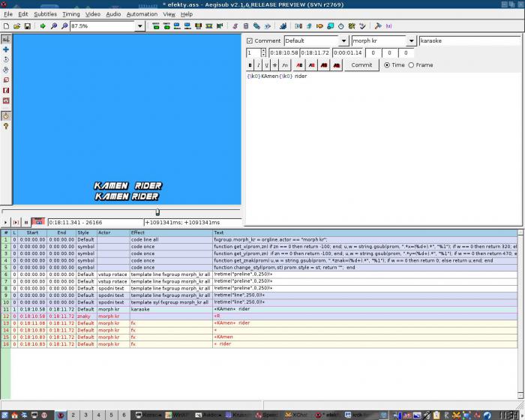Screen dimensions: 525x420
Task: Select the Rotate Z video tool
Action: point(6,59)
